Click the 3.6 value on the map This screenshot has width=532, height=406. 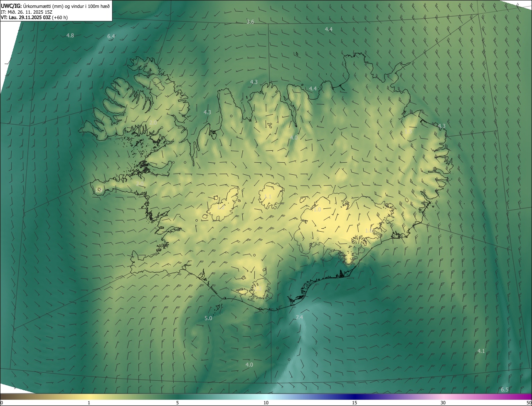tap(250, 22)
